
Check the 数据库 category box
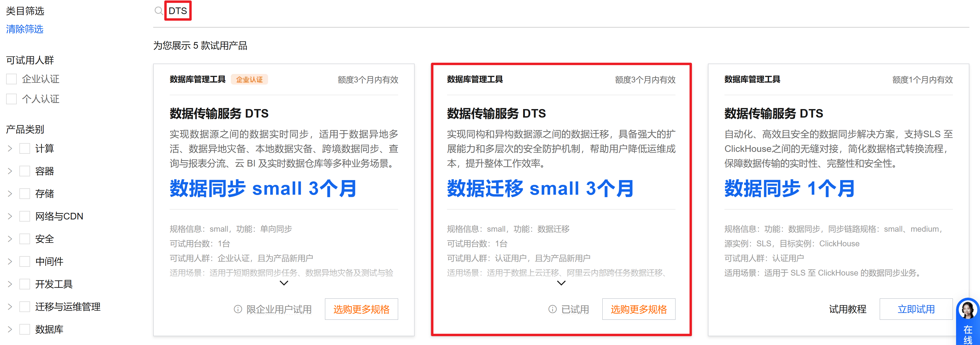pos(25,329)
